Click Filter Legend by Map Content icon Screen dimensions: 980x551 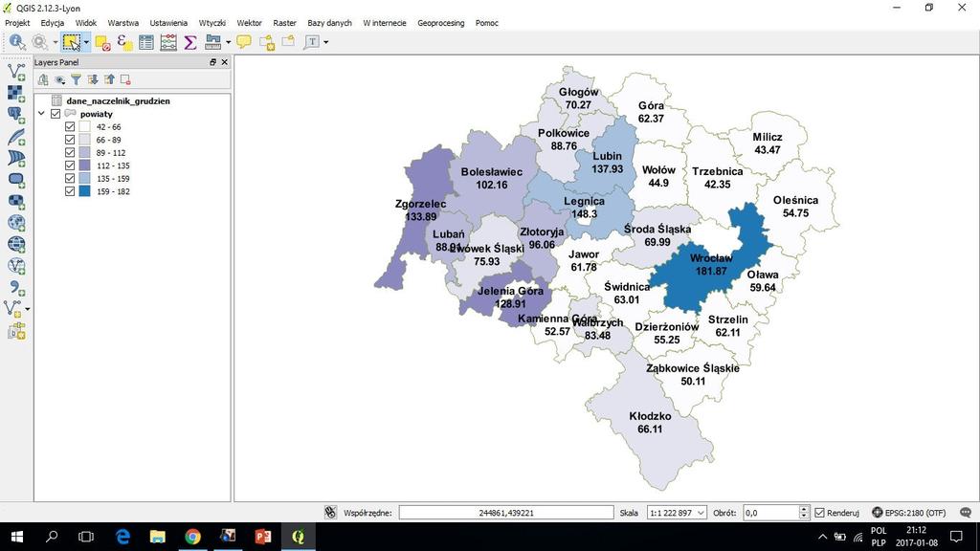pyautogui.click(x=76, y=79)
